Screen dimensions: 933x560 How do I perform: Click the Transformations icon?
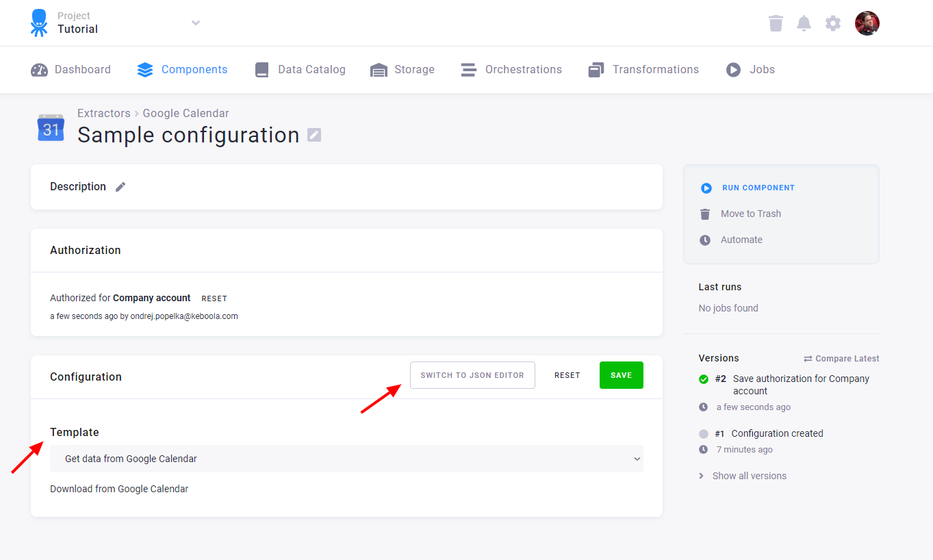(596, 70)
